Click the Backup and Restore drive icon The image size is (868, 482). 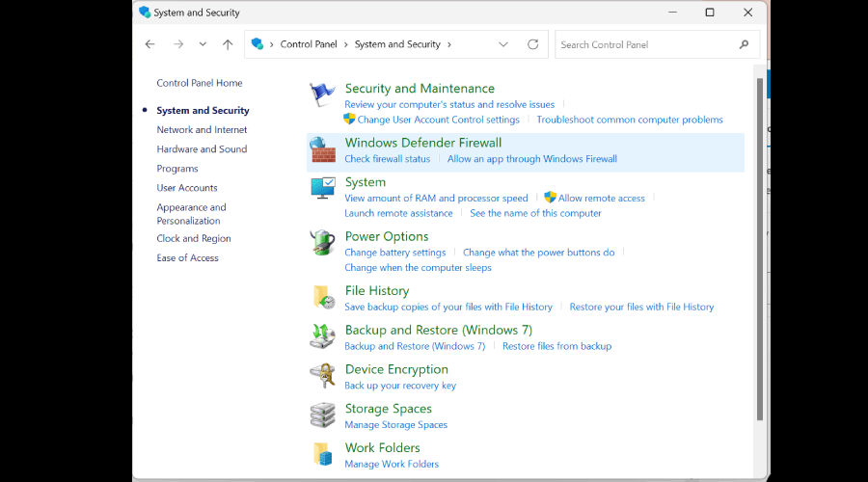[322, 336]
